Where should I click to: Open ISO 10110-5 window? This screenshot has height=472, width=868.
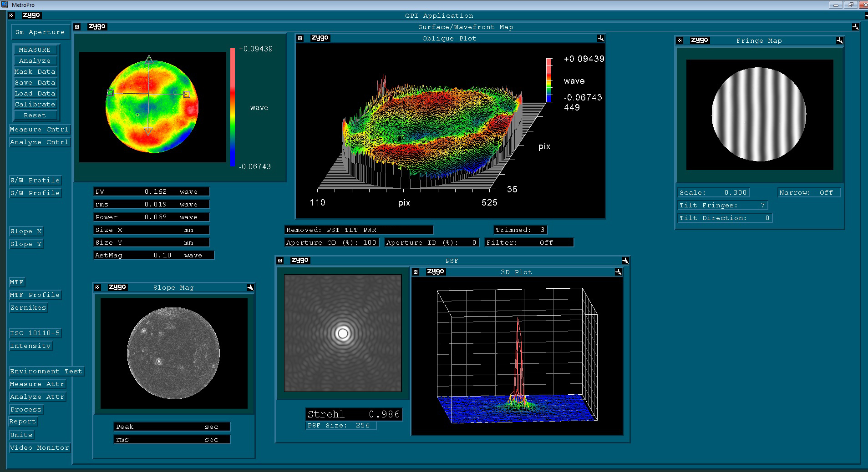tap(35, 333)
